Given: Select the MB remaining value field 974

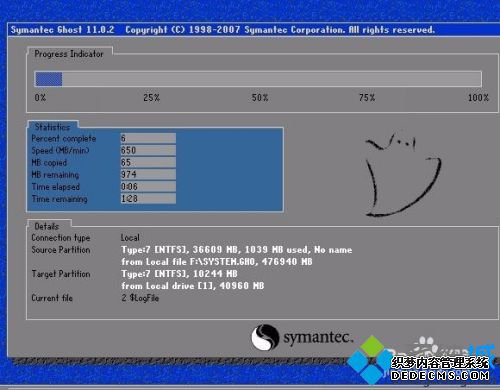Looking at the screenshot, I should pos(148,174).
